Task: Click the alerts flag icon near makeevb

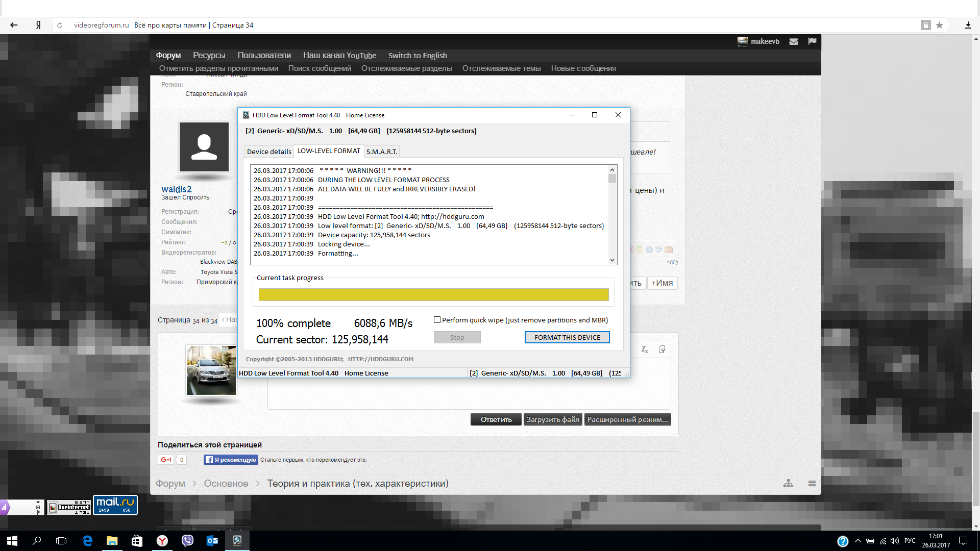Action: click(812, 41)
